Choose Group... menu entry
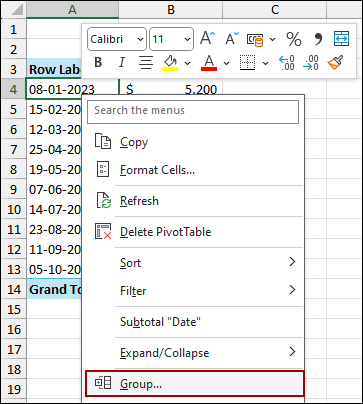The height and width of the screenshot is (404, 363). click(x=195, y=383)
